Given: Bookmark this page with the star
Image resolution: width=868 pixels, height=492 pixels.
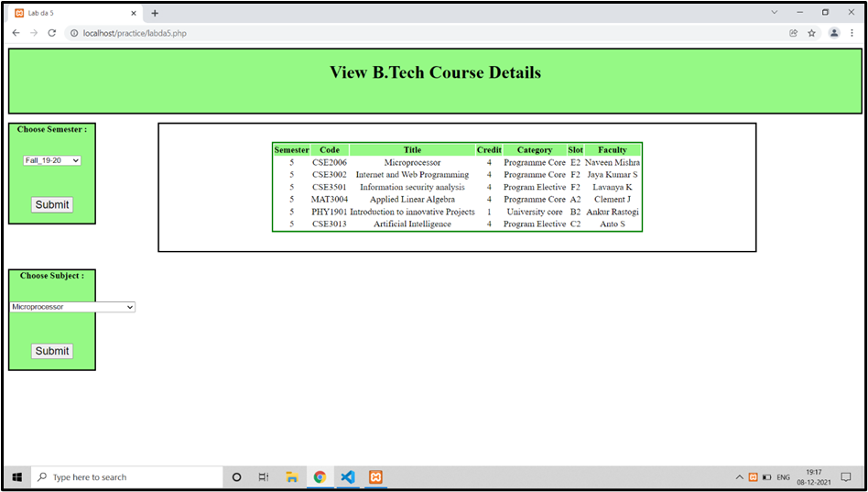Looking at the screenshot, I should click(811, 33).
